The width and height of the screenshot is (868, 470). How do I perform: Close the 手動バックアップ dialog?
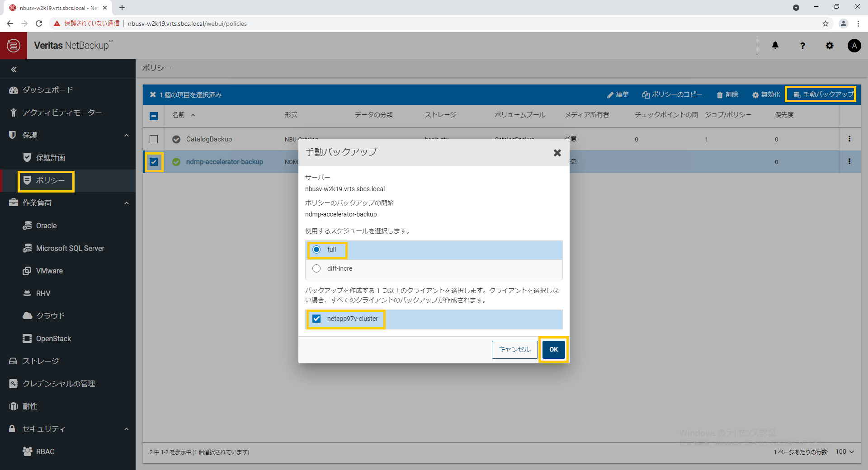(x=557, y=153)
